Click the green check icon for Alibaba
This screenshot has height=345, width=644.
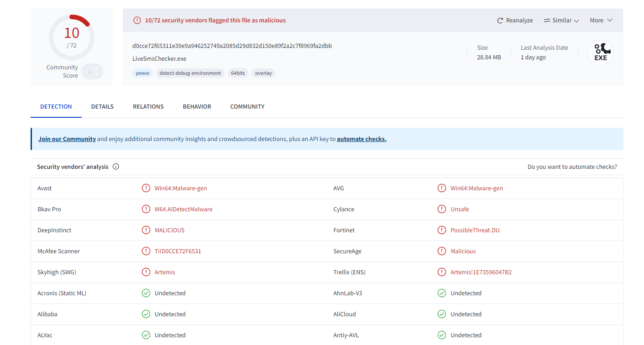[146, 314]
